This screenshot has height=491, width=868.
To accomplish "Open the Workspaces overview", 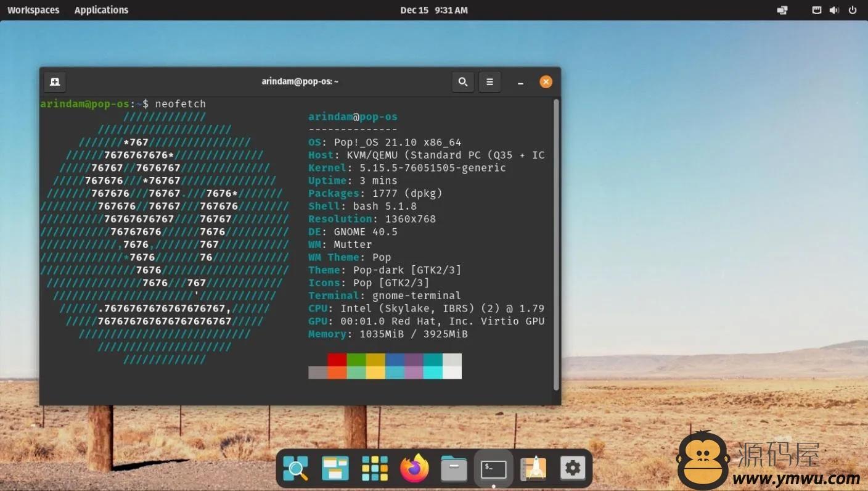I will pyautogui.click(x=33, y=10).
